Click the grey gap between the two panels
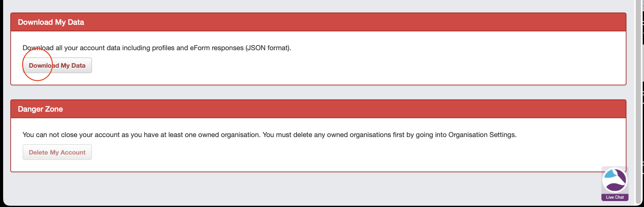This screenshot has width=644, height=207. [314, 92]
